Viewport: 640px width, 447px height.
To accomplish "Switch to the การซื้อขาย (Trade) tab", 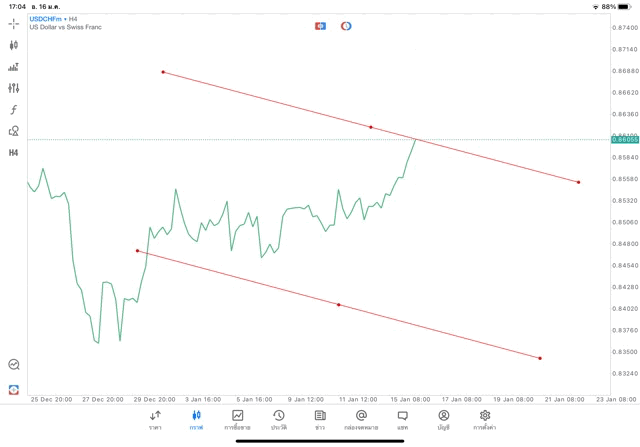I will [238, 420].
